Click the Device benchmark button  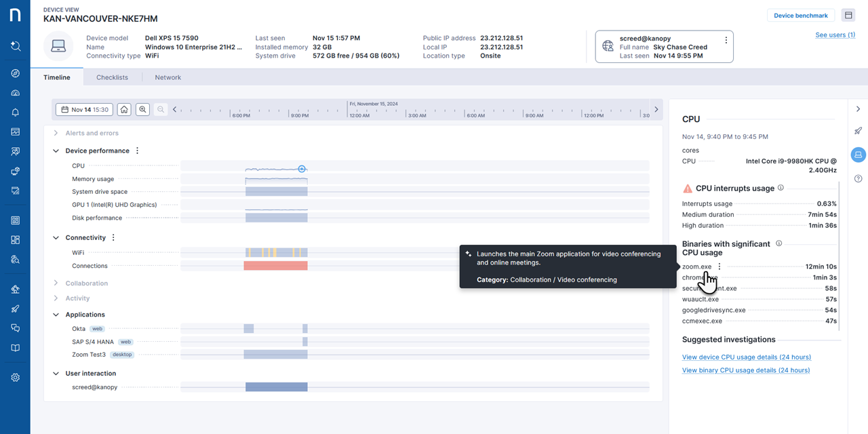801,16
